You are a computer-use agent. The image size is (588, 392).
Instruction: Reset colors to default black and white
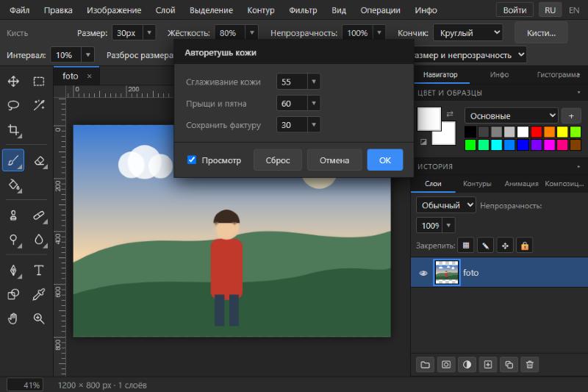[x=423, y=142]
